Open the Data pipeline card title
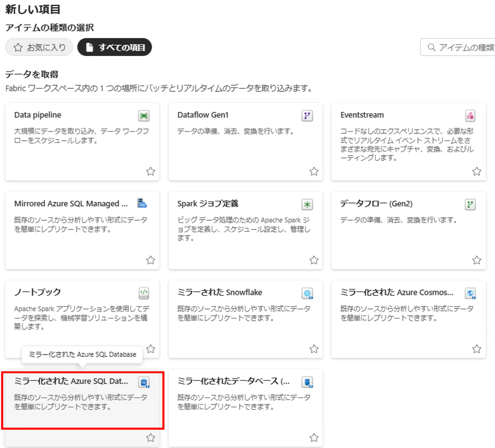This screenshot has height=448, width=495. point(38,115)
